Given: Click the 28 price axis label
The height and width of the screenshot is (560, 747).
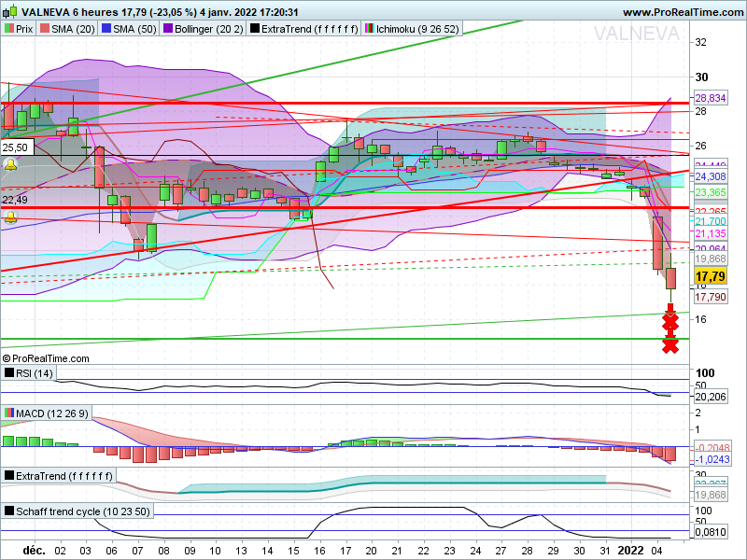Looking at the screenshot, I should pyautogui.click(x=701, y=111).
